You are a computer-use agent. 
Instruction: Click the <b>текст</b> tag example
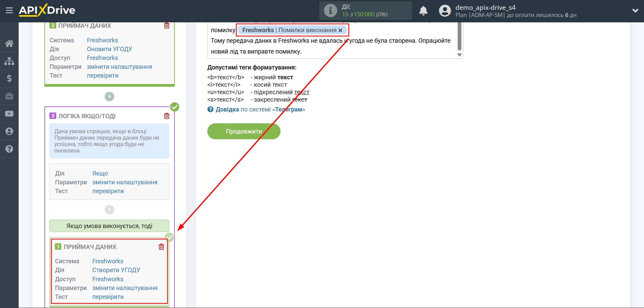(226, 77)
